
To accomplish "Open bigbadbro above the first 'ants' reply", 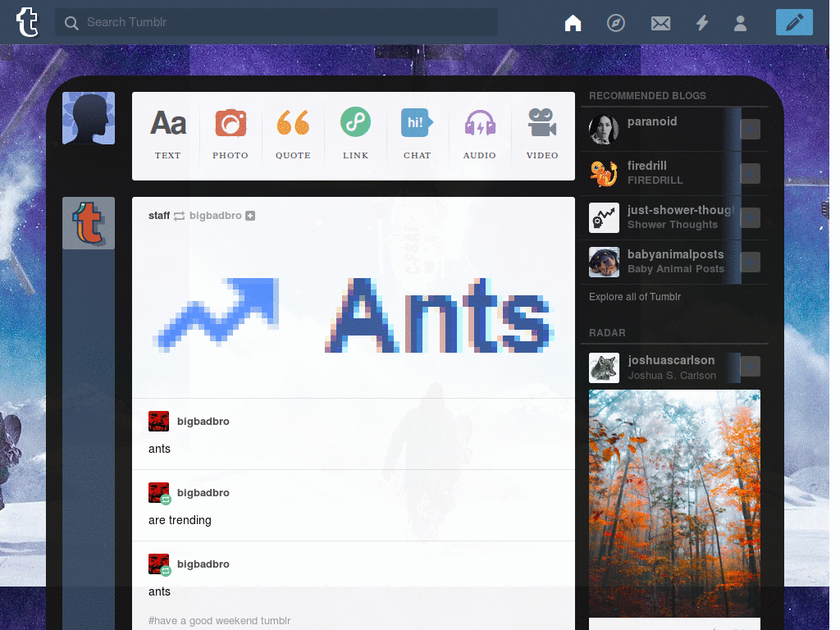I will (203, 421).
